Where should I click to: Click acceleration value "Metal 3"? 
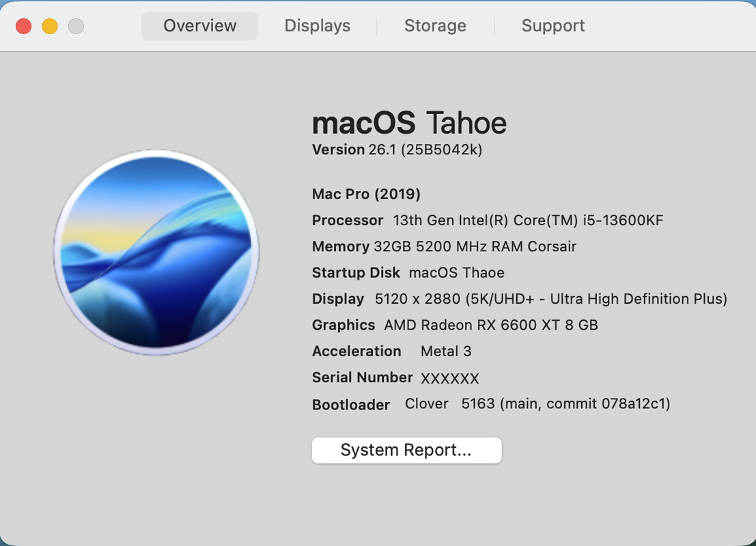(x=446, y=351)
